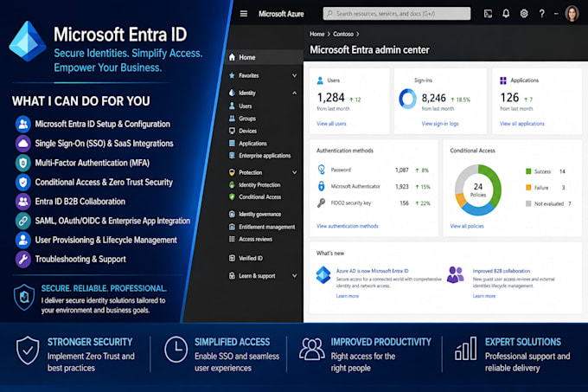Click Contoso in the breadcrumb
Screen dimensions: 588x392
343,34
